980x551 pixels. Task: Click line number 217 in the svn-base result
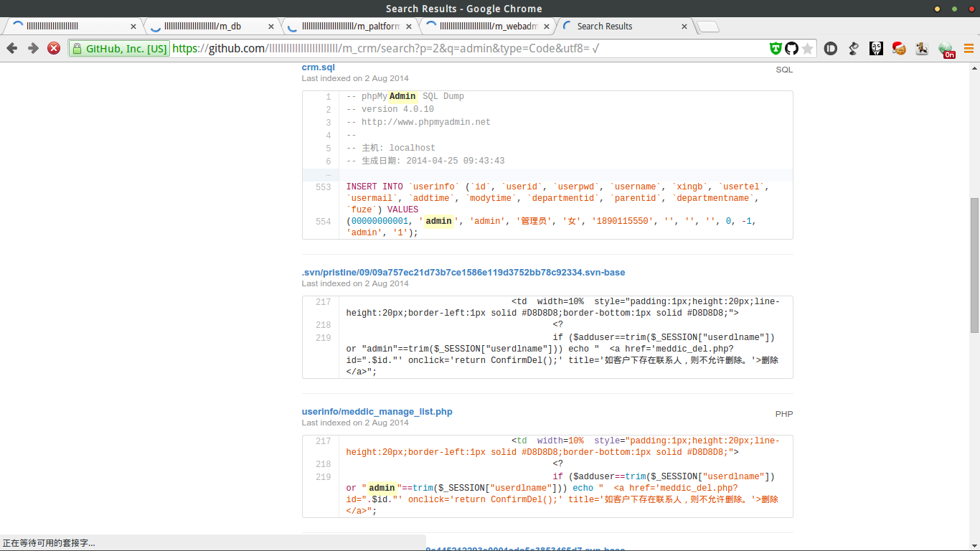coord(323,302)
